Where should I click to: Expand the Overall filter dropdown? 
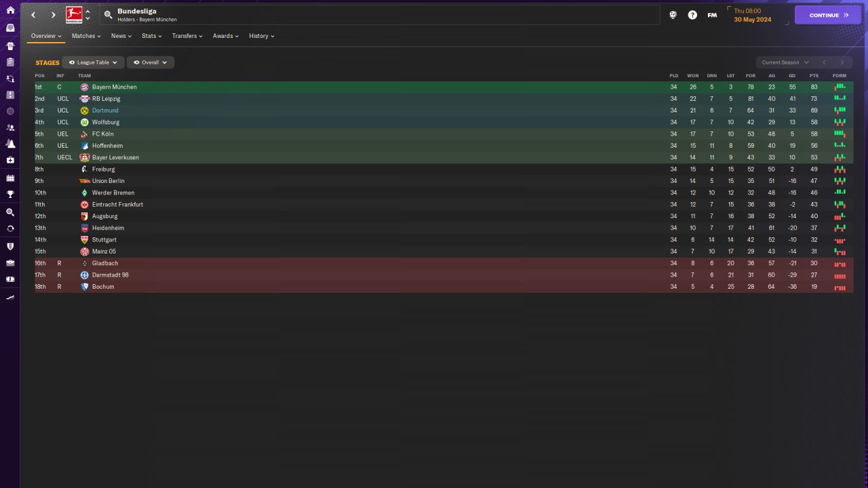[150, 62]
